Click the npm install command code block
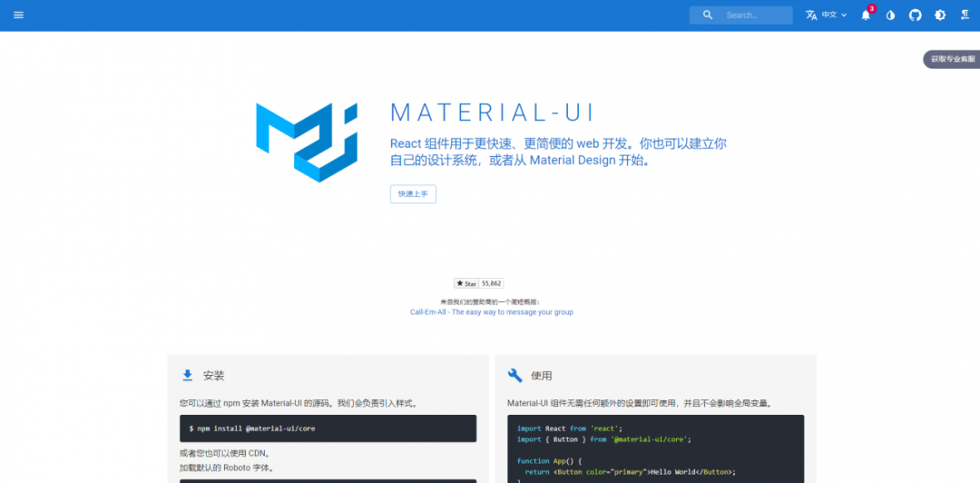980x483 pixels. (x=328, y=428)
